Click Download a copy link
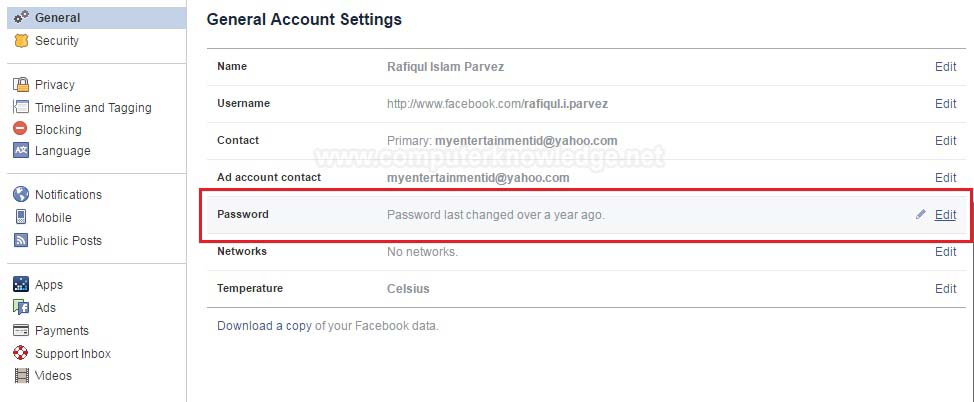The width and height of the screenshot is (974, 402). [x=264, y=326]
